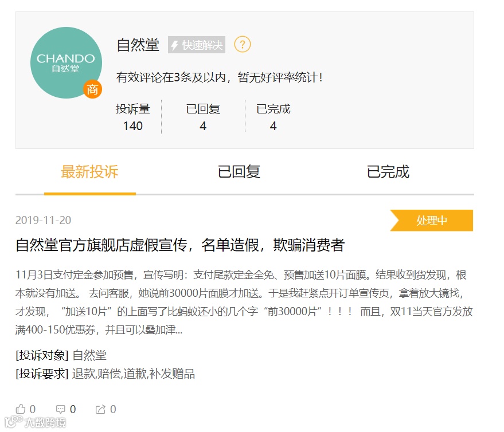The width and height of the screenshot is (504, 432).
Task: Switch to the 最新投诉 tab
Action: point(89,171)
